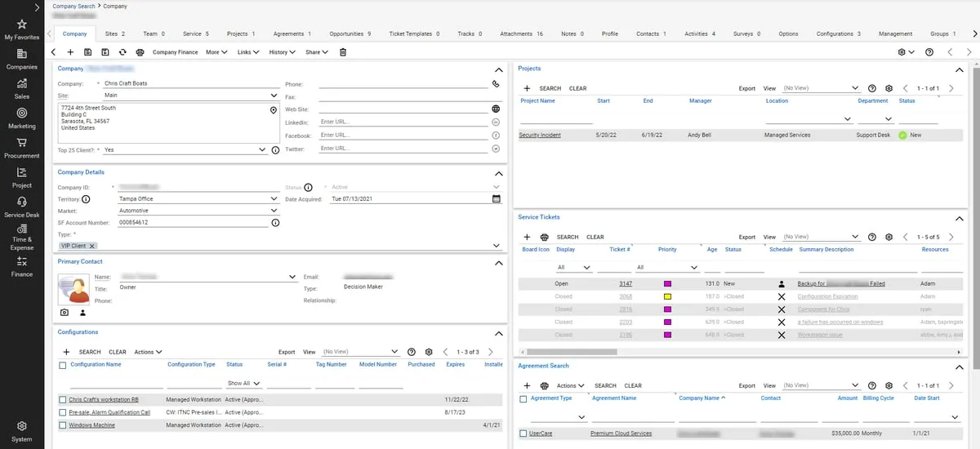
Task: Remove the VIP Client type tag
Action: coord(91,246)
